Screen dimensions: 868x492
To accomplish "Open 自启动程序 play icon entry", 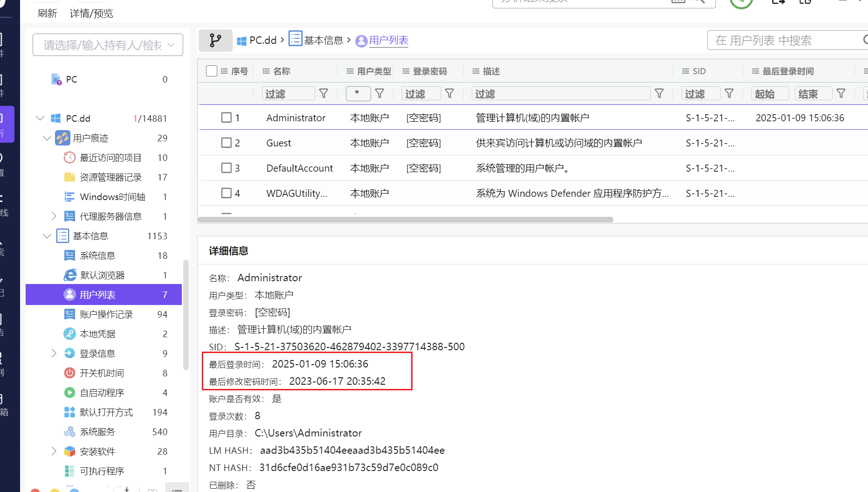I will coord(69,393).
